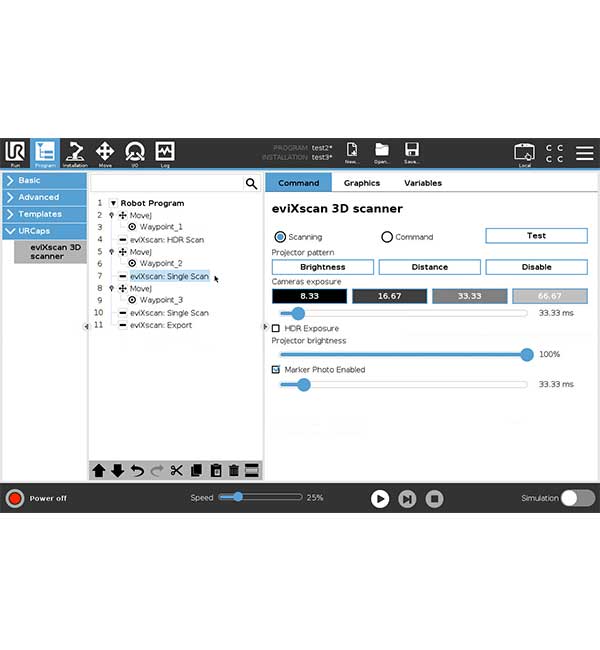The image size is (600, 650).
Task: Play the robot program
Action: (380, 499)
